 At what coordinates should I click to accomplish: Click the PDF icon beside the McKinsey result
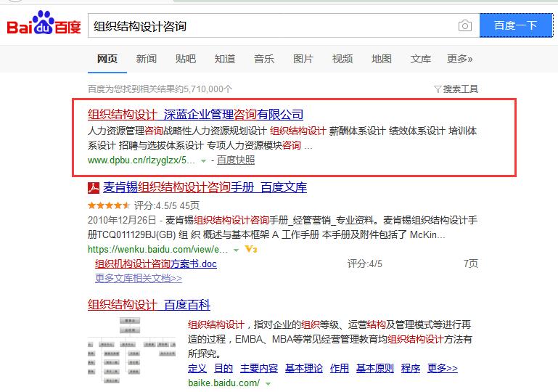pyautogui.click(x=94, y=188)
